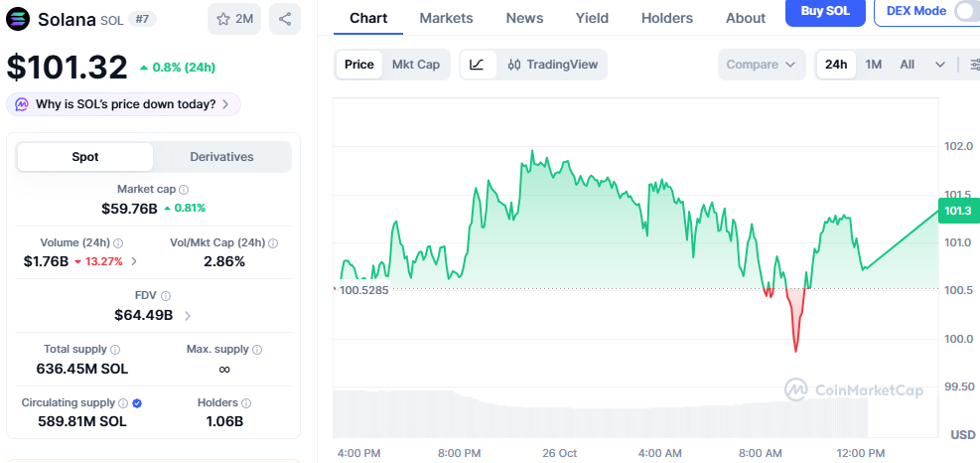The image size is (980, 463).
Task: Click the 101.3 current price marker
Action: coord(958,212)
